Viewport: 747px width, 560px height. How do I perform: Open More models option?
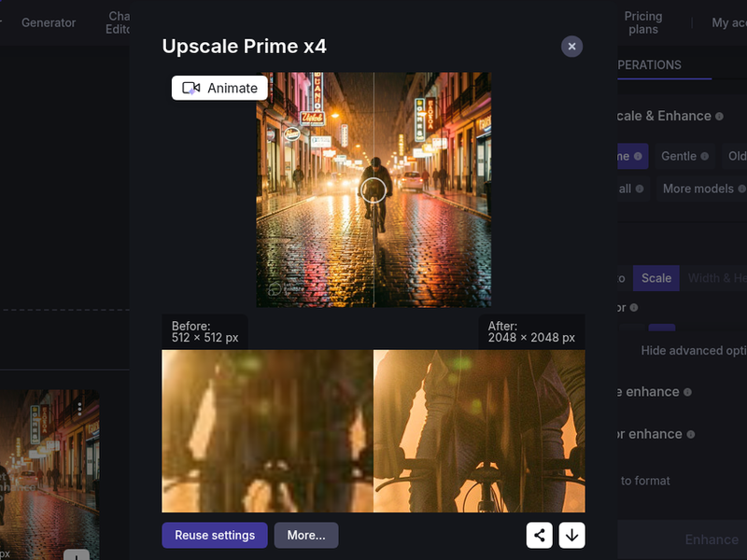[702, 189]
